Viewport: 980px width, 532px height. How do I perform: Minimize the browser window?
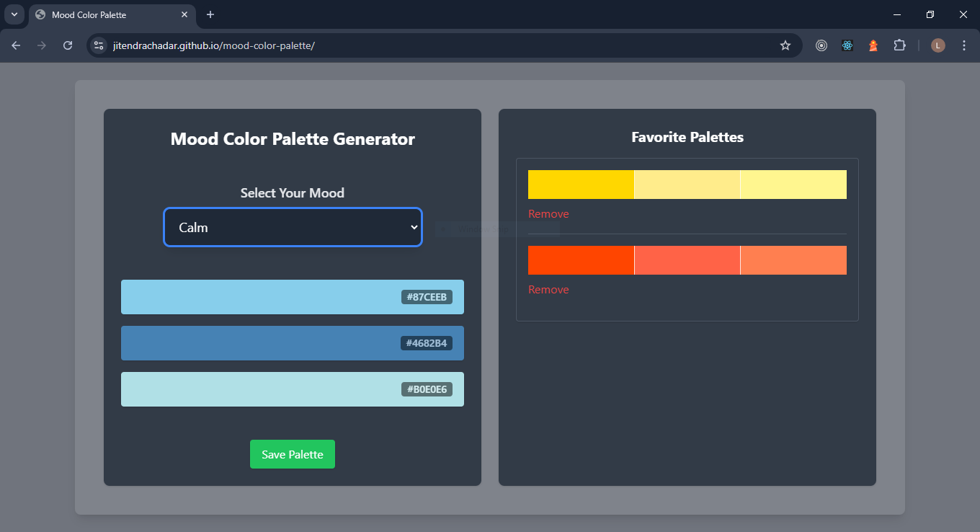tap(897, 14)
